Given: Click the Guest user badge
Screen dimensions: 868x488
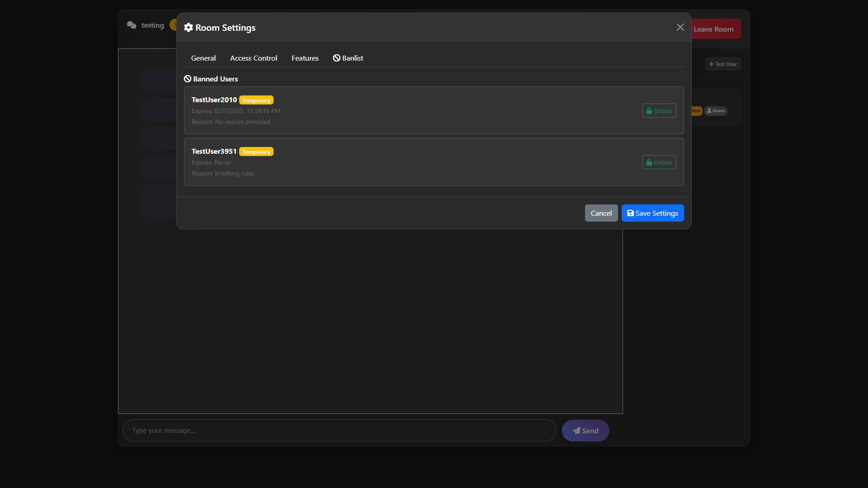Looking at the screenshot, I should [x=716, y=111].
